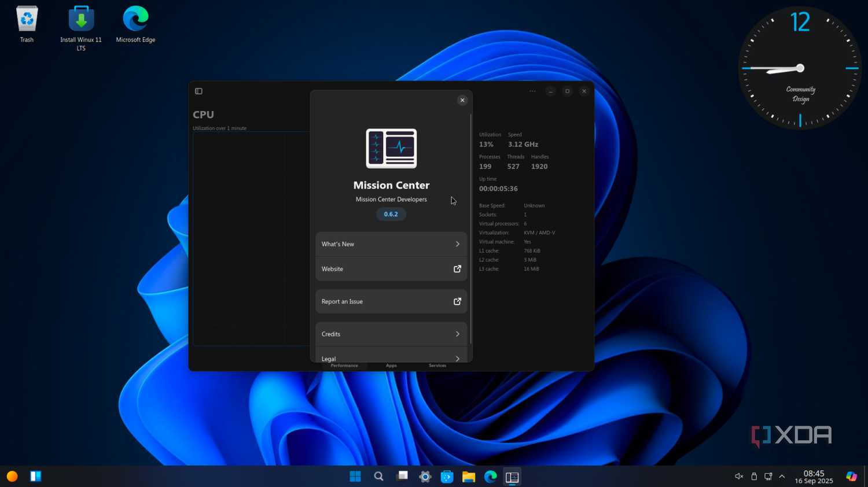The height and width of the screenshot is (487, 868).
Task: Open Microsoft Edge from the taskbar
Action: (x=491, y=477)
